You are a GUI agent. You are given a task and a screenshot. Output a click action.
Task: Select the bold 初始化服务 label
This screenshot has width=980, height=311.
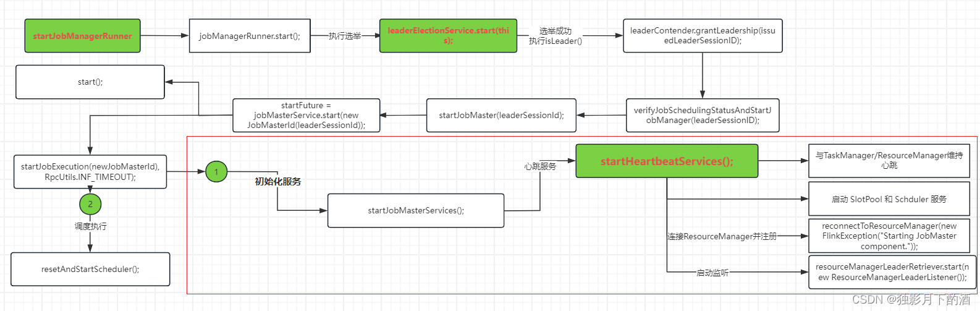(278, 182)
